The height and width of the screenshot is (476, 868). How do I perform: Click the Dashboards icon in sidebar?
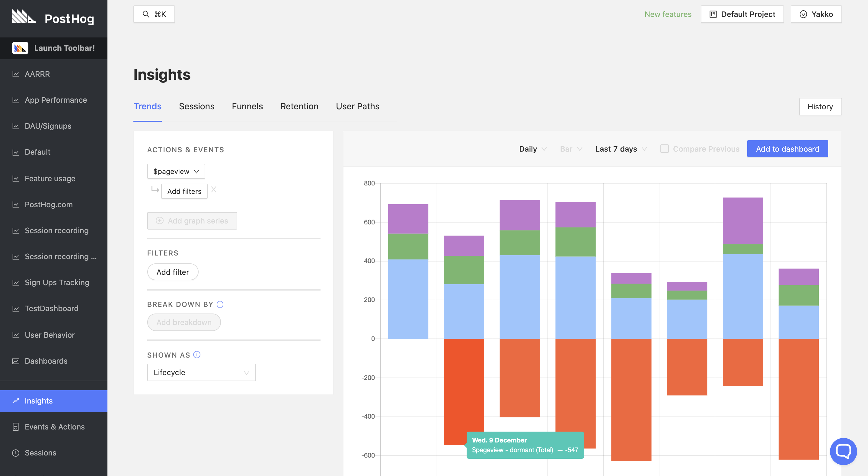click(15, 361)
